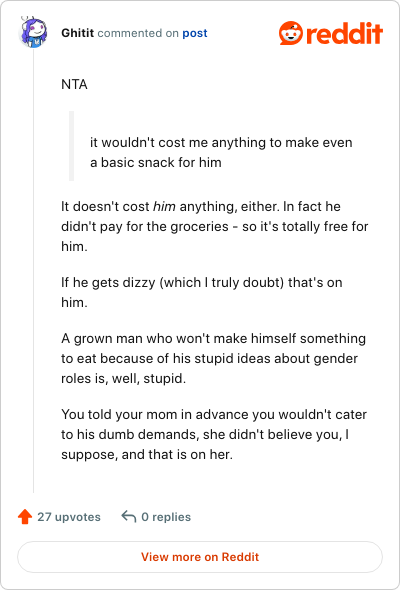
Task: Click the 'A grown man' paragraph
Action: pos(214,358)
